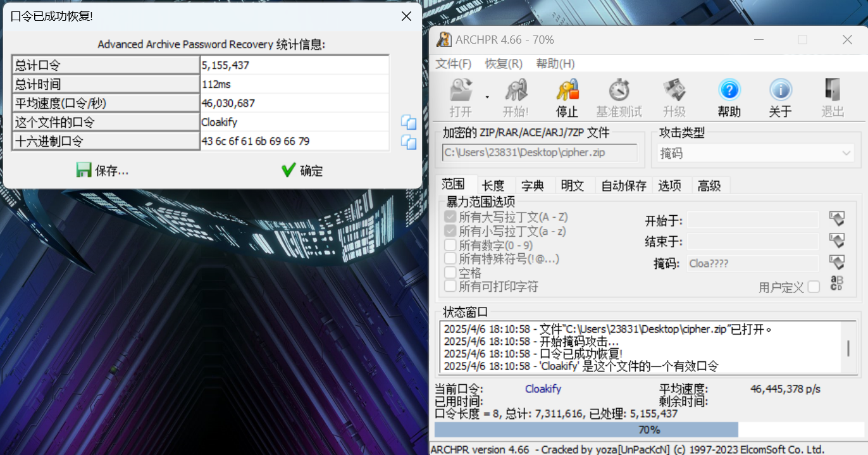This screenshot has height=455, width=868.
Task: Open the custom charset aBcD icon
Action: 837,284
